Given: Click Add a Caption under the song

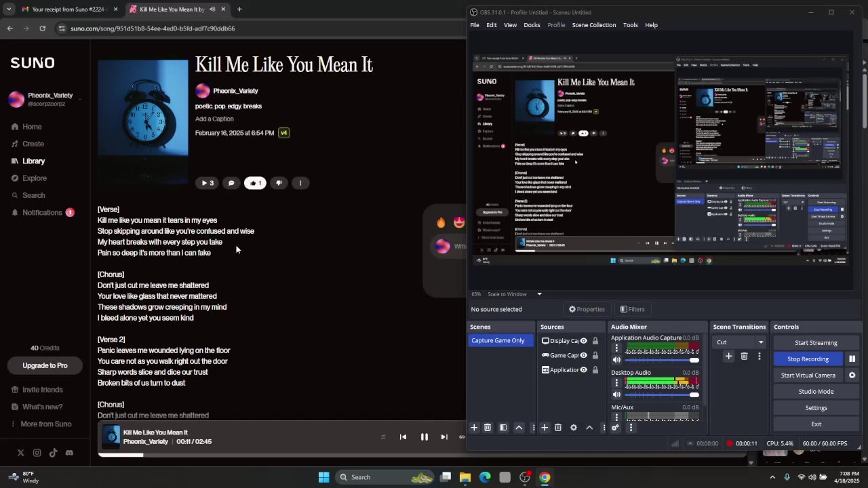Looking at the screenshot, I should coord(214,119).
